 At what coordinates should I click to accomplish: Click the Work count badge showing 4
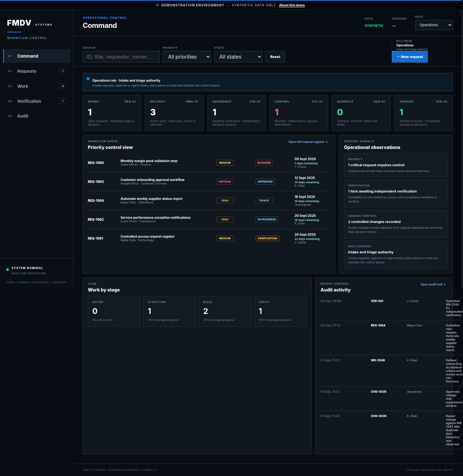point(63,86)
